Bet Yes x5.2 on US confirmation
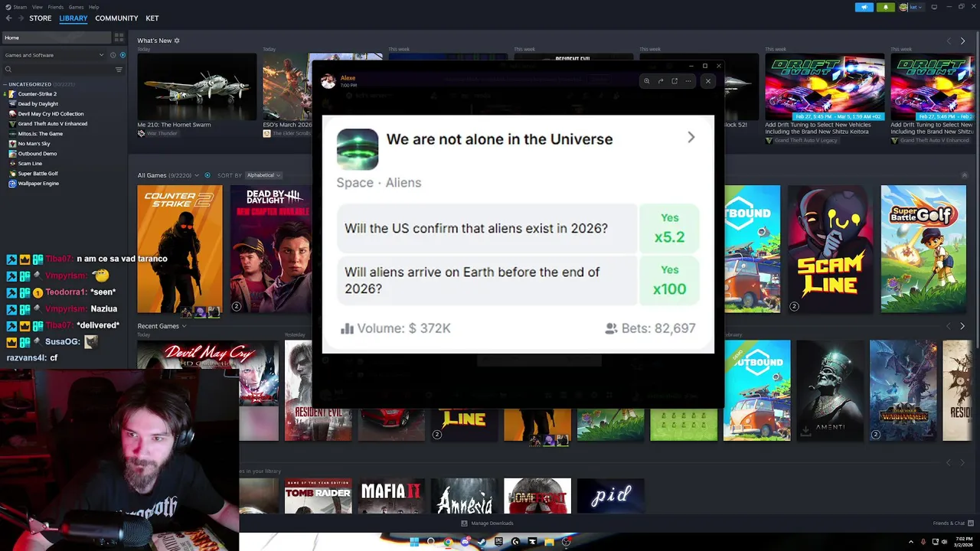This screenshot has width=980, height=551. [670, 228]
